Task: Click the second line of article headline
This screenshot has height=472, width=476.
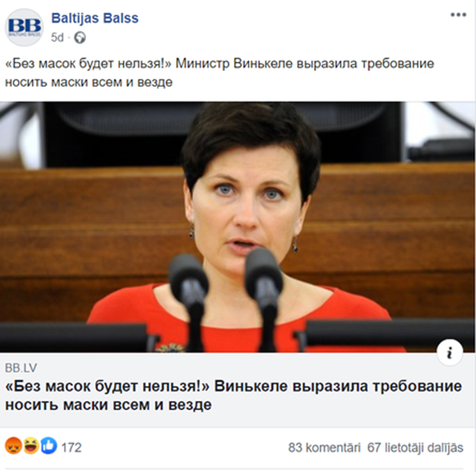Action: point(108,405)
